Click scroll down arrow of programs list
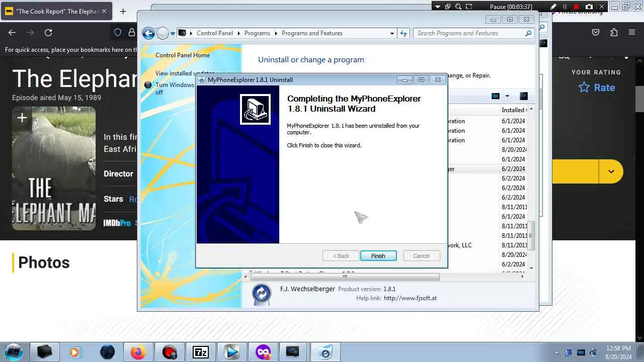Screen dimensions: 644x362 tap(531, 268)
